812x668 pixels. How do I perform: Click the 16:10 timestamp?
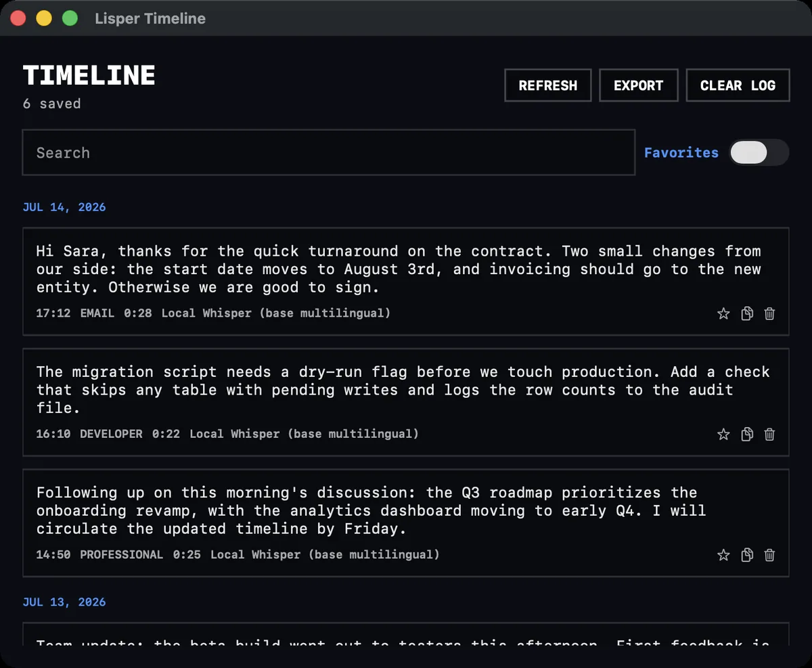click(53, 434)
